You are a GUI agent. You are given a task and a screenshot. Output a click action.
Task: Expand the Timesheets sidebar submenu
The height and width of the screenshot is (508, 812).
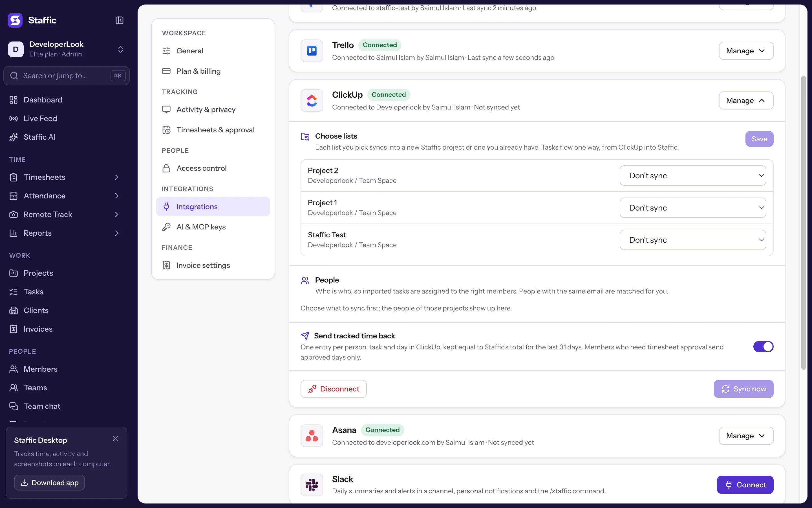[116, 177]
